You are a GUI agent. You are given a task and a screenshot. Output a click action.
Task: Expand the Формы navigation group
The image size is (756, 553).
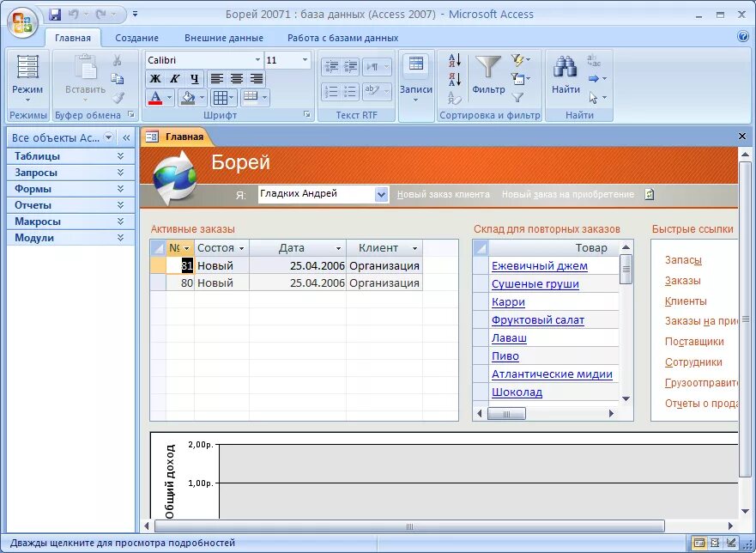click(x=71, y=189)
